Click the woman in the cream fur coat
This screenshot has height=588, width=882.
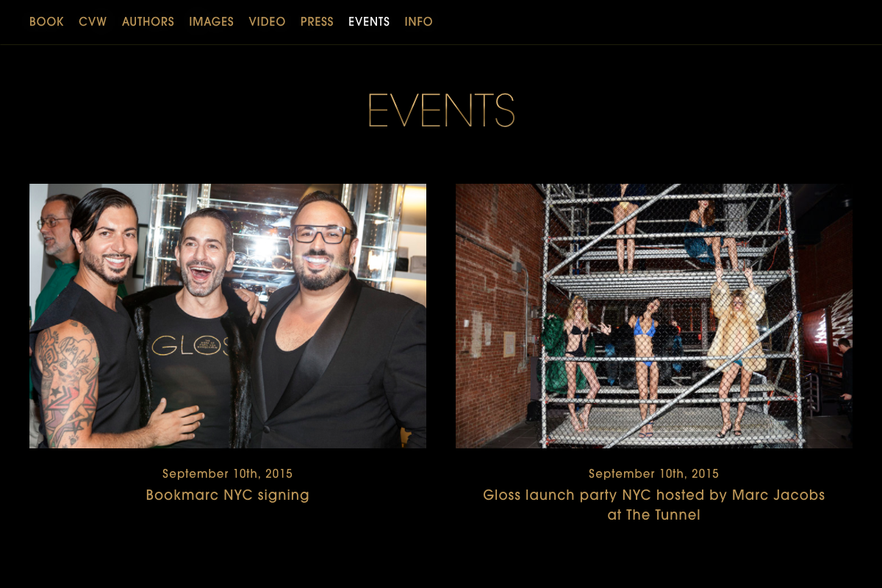[735, 345]
